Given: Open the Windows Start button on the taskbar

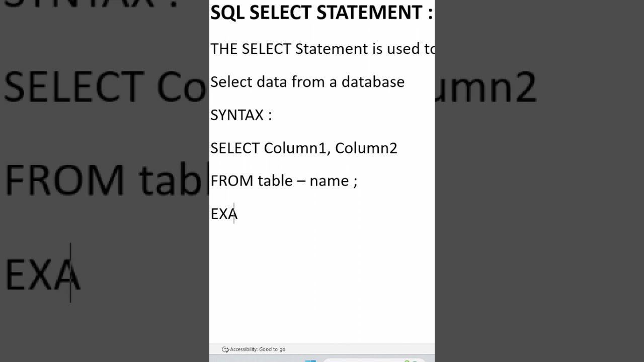Looking at the screenshot, I should pyautogui.click(x=310, y=360).
